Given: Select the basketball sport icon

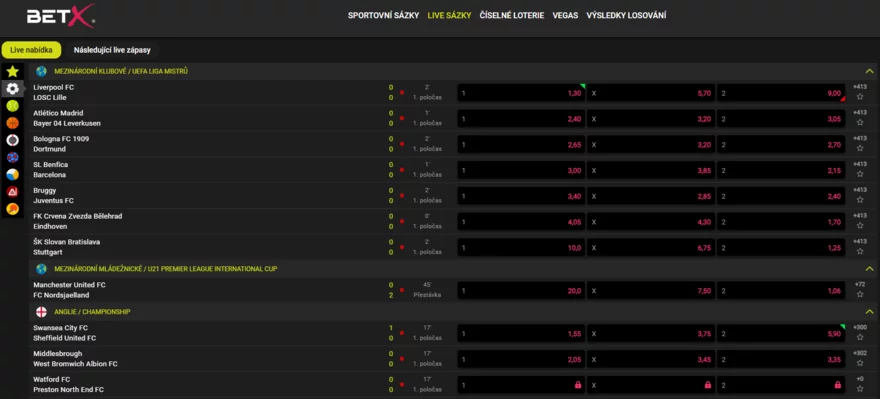Looking at the screenshot, I should tap(12, 123).
